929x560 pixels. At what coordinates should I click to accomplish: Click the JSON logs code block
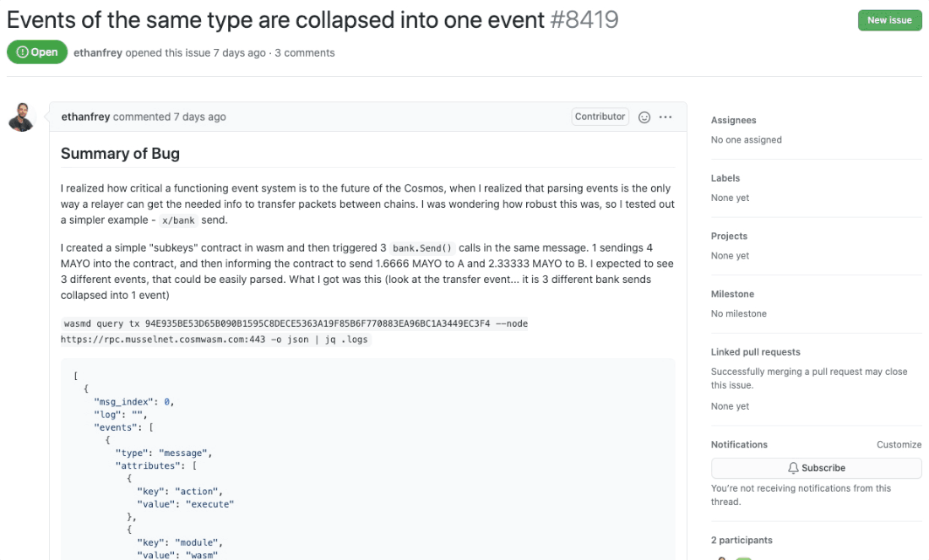click(x=367, y=459)
